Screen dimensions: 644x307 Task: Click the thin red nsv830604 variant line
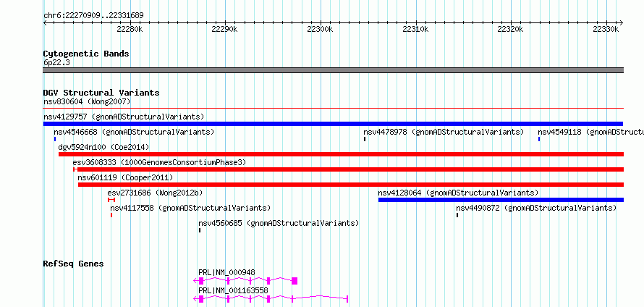333,109
